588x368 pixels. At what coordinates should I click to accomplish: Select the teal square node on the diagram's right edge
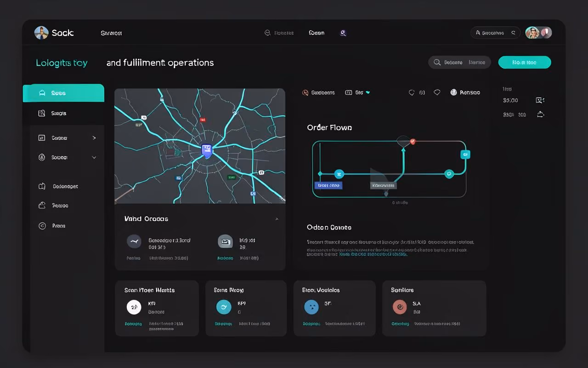[x=465, y=155]
